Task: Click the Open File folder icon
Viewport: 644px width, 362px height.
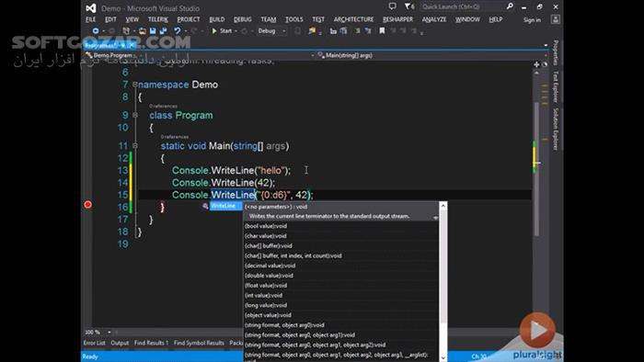Action: coord(142,30)
